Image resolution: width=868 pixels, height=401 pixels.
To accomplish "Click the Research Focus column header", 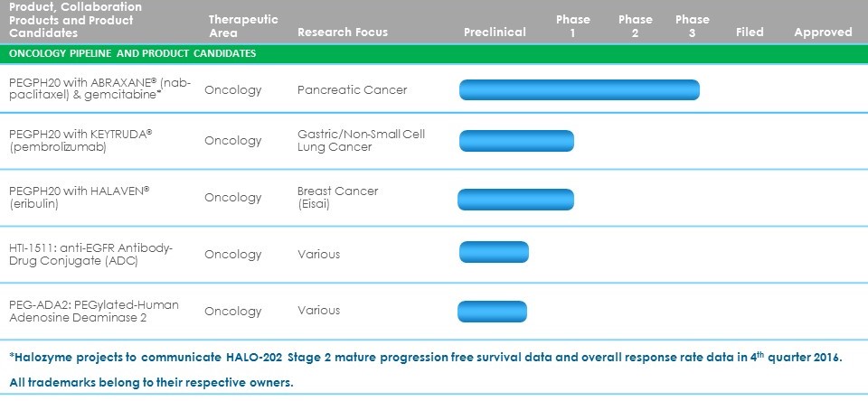I will [x=343, y=33].
